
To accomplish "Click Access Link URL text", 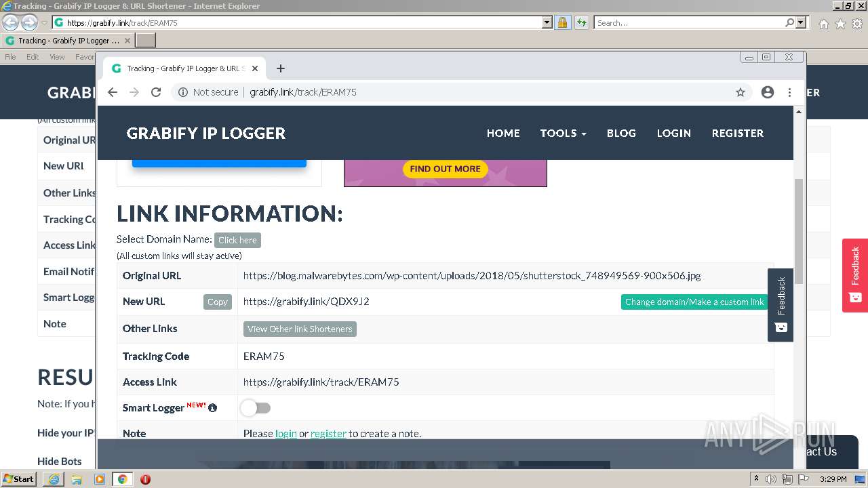I will click(321, 382).
